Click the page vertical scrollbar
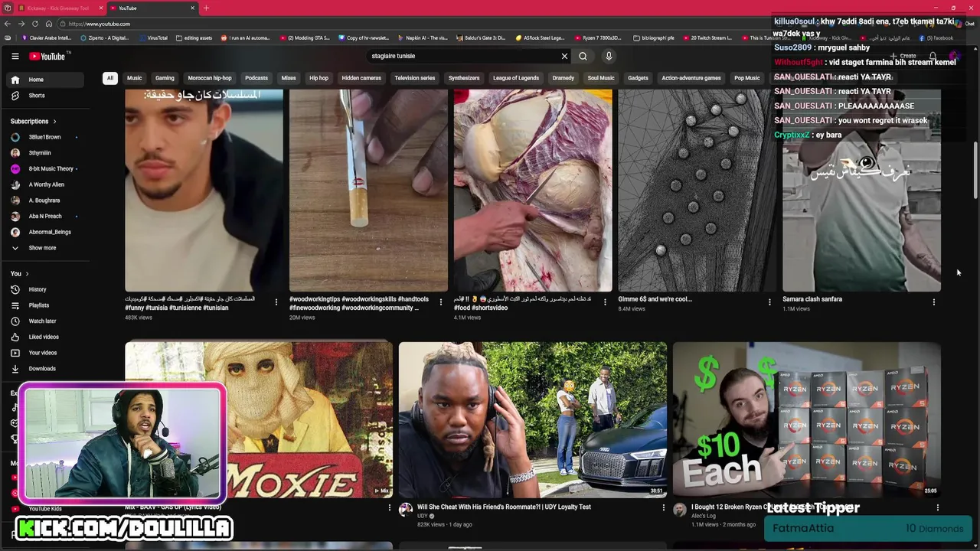Screen dimensions: 980x551 click(x=975, y=170)
